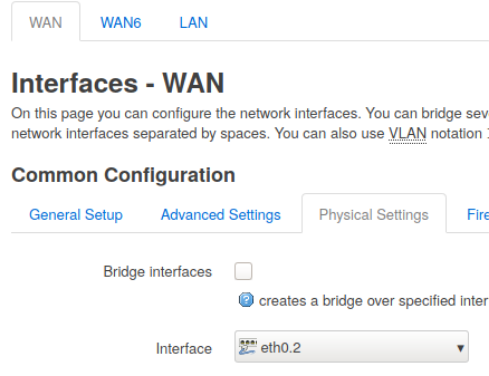The image size is (489, 376).
Task: Click the underlined VLAN abbreviation
Action: [408, 134]
